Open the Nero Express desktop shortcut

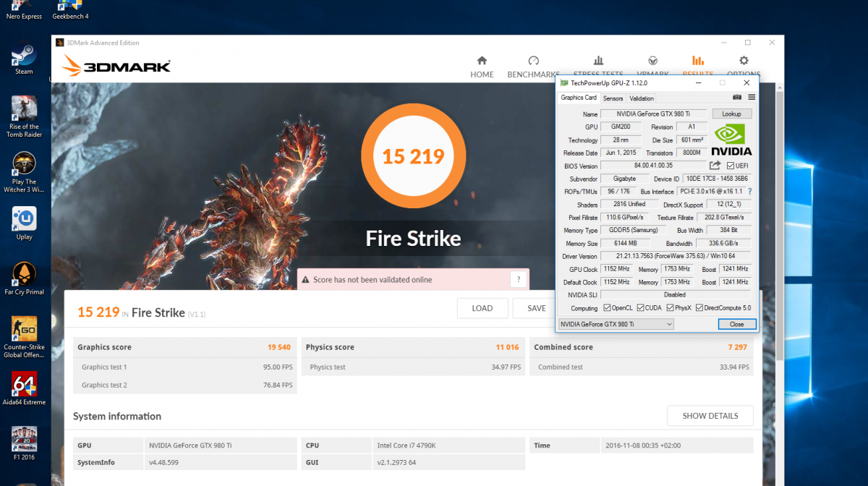pos(24,10)
